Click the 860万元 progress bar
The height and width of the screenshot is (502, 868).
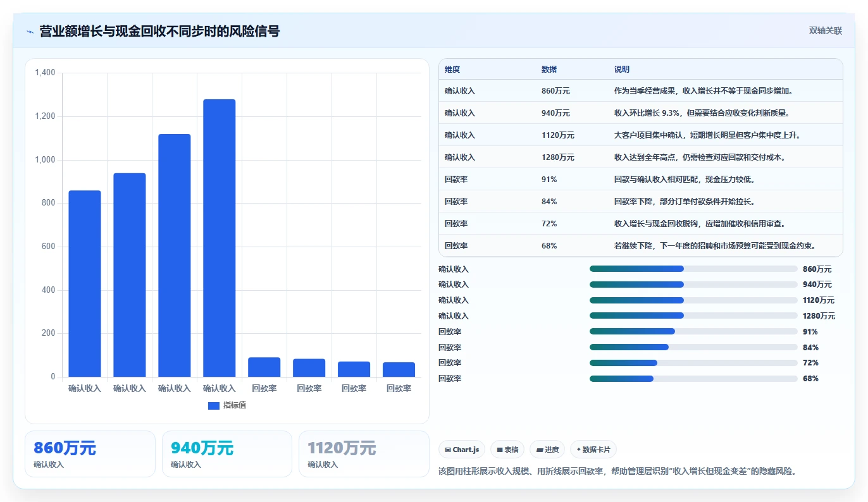pos(693,269)
